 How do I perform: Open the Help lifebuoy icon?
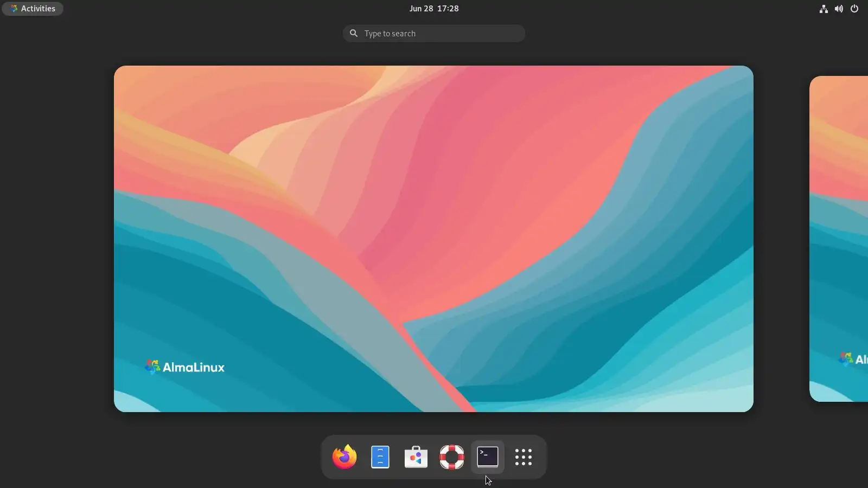[x=452, y=457]
